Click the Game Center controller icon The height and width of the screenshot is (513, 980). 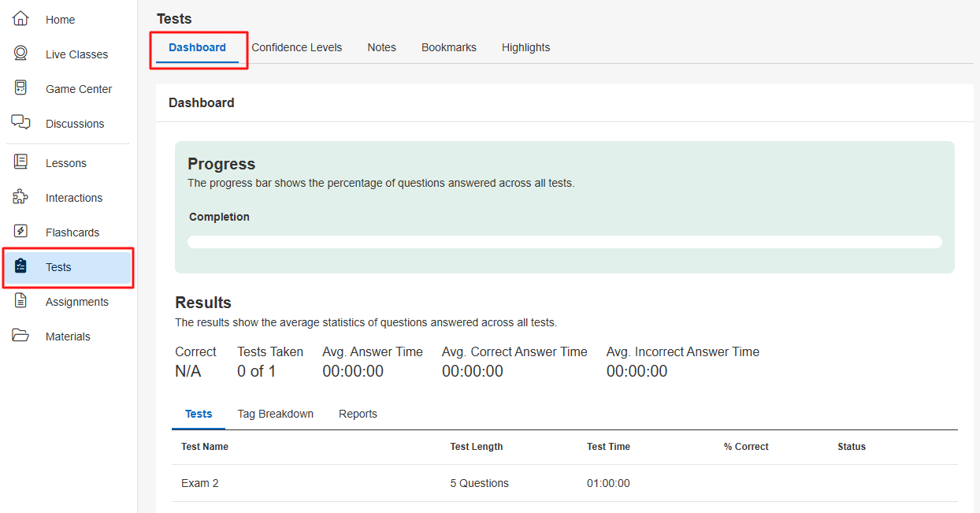point(21,88)
